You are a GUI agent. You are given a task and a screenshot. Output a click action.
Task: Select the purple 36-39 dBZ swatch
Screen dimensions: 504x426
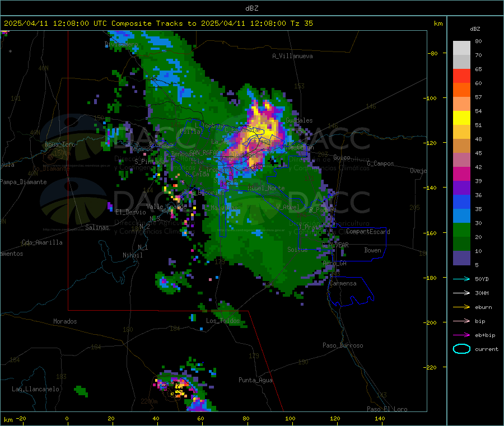(x=461, y=188)
